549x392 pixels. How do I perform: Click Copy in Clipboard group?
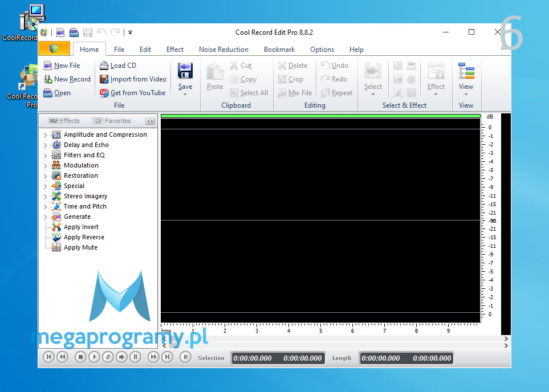click(x=243, y=79)
